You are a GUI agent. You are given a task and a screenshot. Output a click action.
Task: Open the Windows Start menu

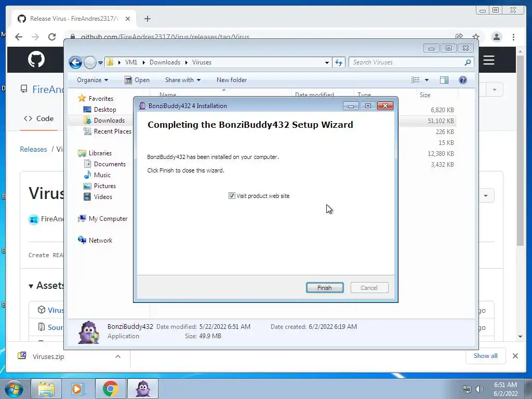pyautogui.click(x=14, y=389)
